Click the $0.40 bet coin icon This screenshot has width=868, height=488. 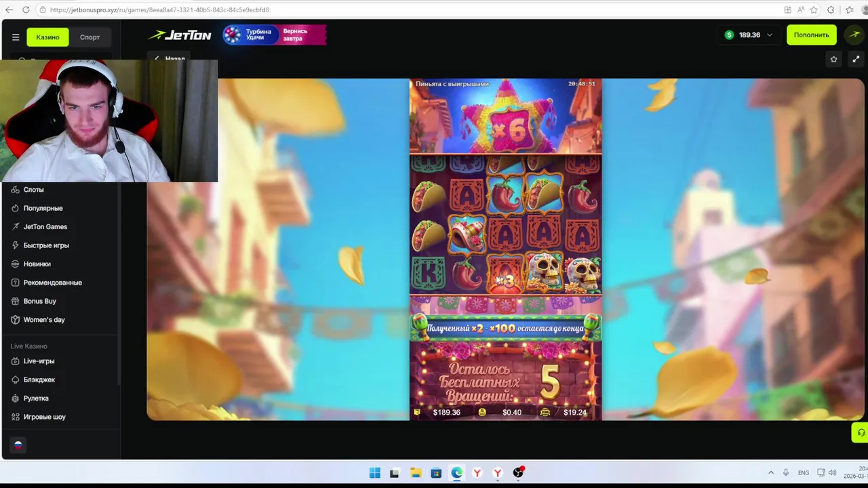482,412
